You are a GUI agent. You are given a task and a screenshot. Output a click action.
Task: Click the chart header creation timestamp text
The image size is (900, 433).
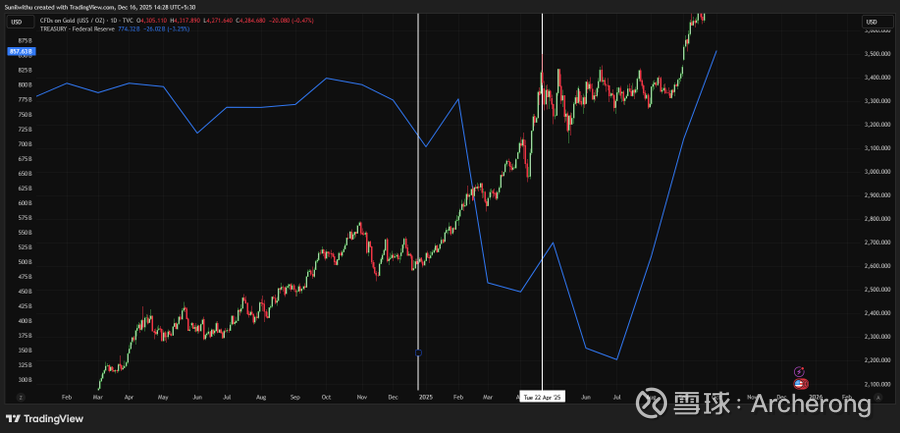[98, 7]
